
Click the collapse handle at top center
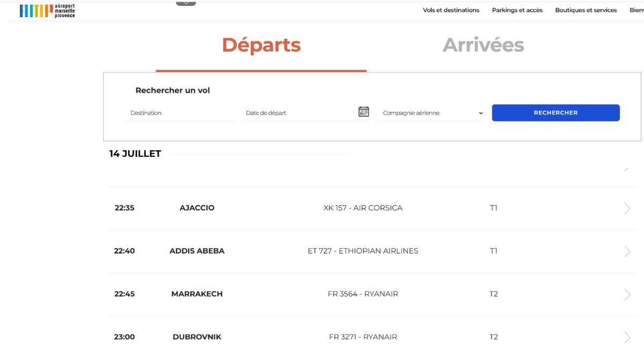(x=186, y=3)
